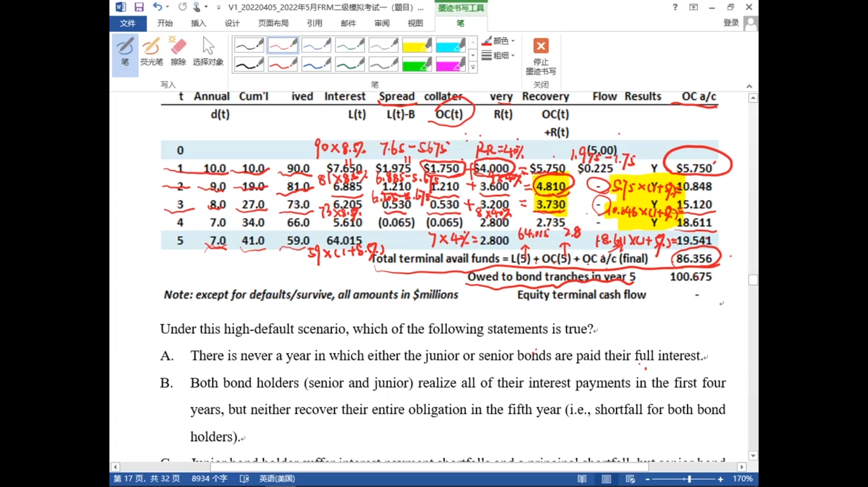
Task: Activate the Eraser tool
Action: [178, 52]
